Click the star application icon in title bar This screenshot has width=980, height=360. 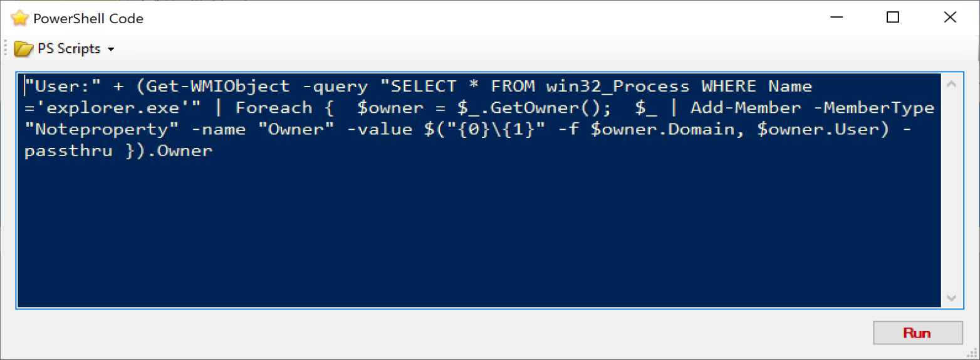point(20,18)
